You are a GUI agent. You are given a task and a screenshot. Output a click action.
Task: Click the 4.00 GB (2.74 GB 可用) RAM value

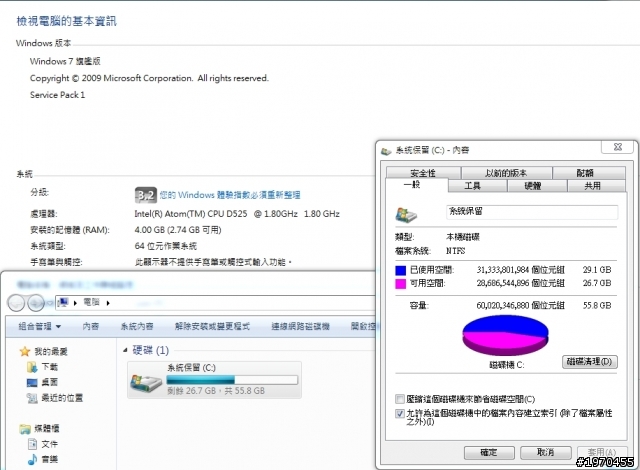(178, 230)
